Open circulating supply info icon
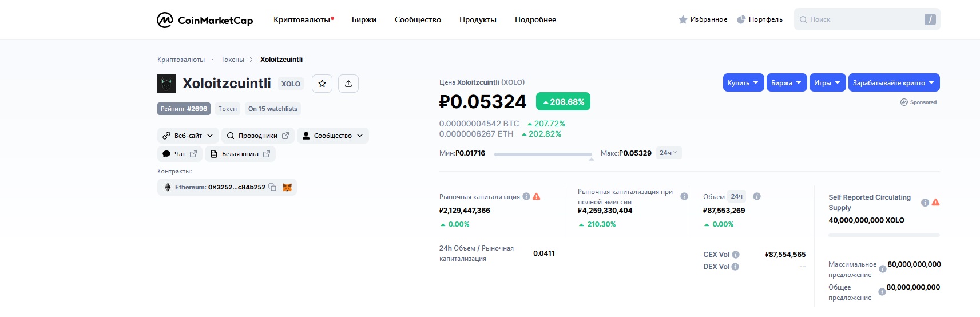The width and height of the screenshot is (980, 317). tap(925, 203)
